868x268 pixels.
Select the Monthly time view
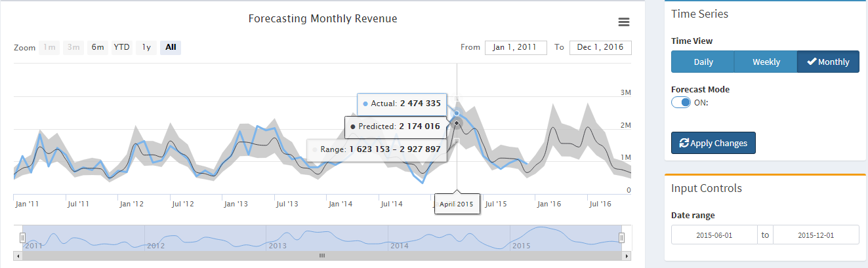(x=828, y=62)
